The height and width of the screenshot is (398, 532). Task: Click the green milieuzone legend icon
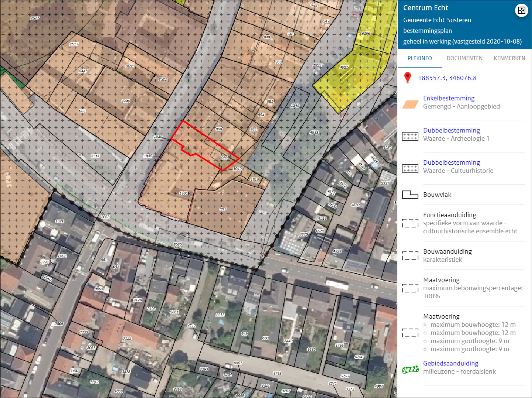click(410, 370)
